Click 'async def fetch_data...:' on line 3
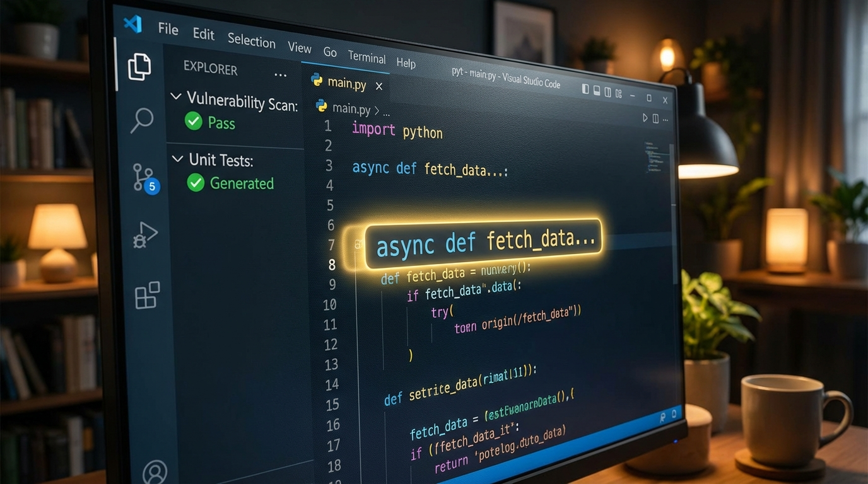 tap(430, 170)
